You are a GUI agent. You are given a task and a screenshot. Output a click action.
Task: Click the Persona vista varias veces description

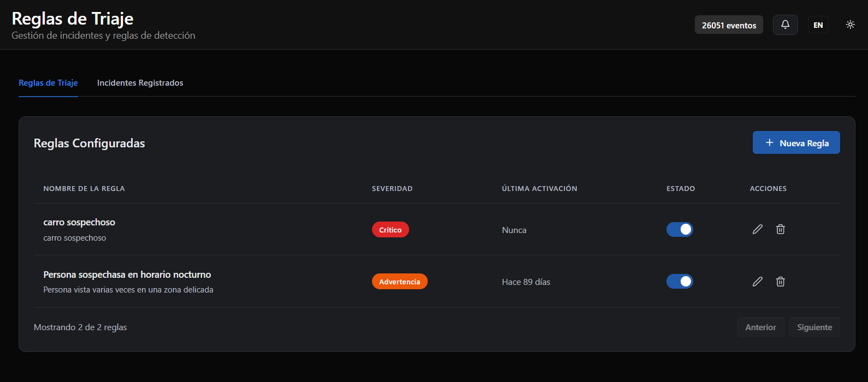click(x=128, y=290)
